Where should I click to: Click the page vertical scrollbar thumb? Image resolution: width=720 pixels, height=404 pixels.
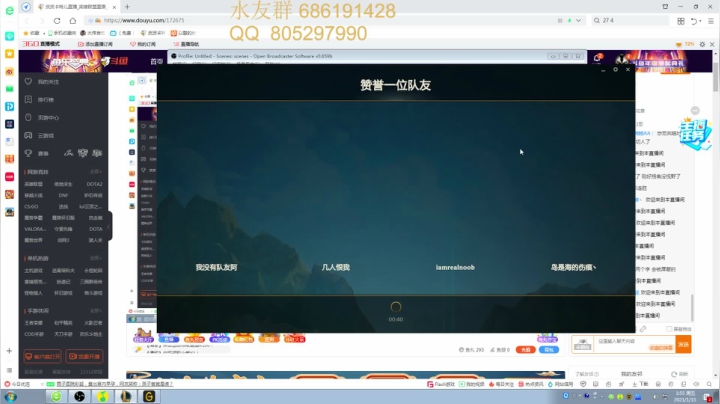(x=715, y=77)
